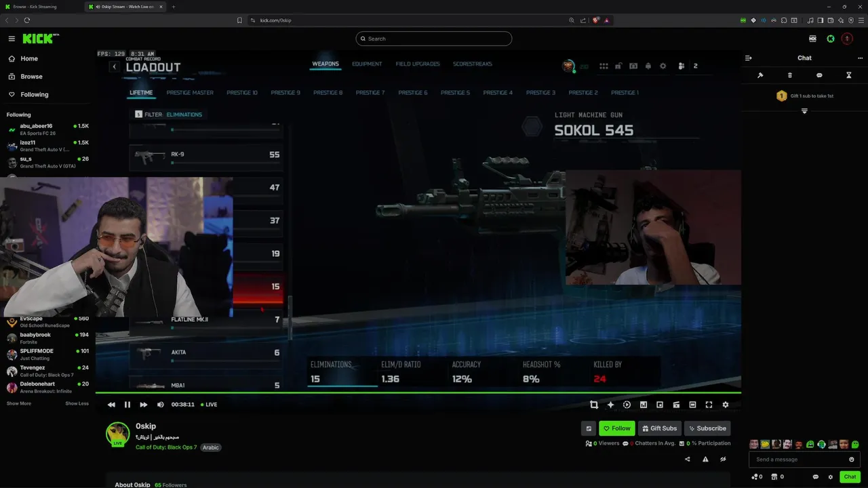Click the Arabic language tag
868x488 pixels.
pos(211,447)
